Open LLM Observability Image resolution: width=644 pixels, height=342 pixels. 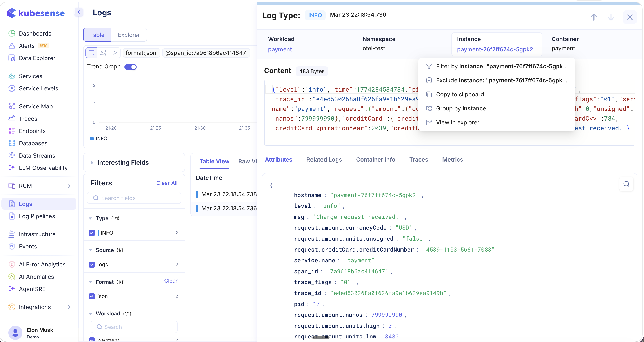point(43,168)
